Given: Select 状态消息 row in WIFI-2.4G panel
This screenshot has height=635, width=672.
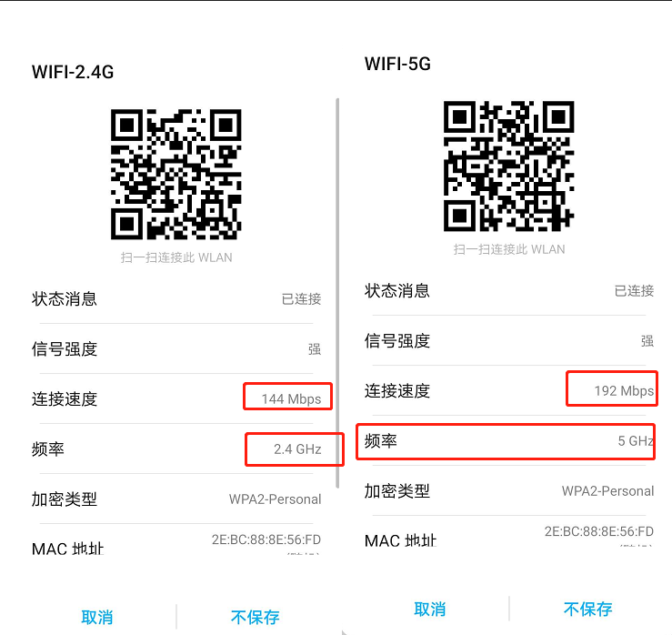Looking at the screenshot, I should tap(176, 298).
